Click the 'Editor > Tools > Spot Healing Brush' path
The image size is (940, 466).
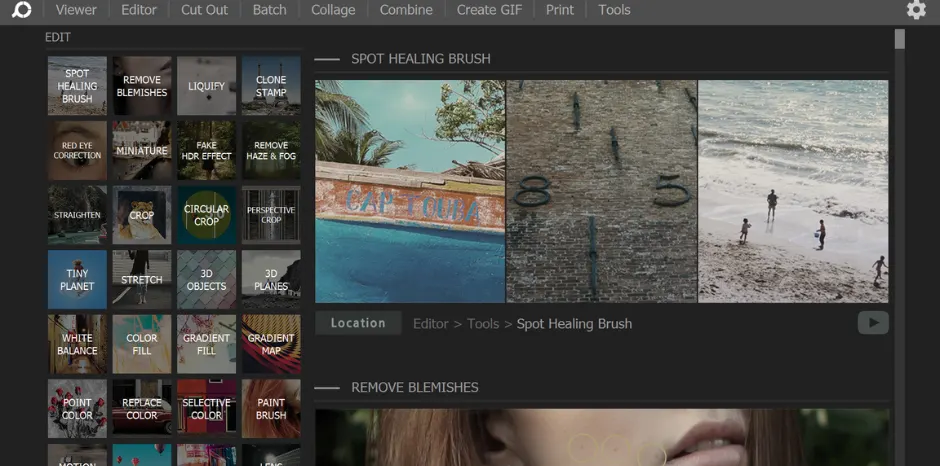(x=522, y=324)
